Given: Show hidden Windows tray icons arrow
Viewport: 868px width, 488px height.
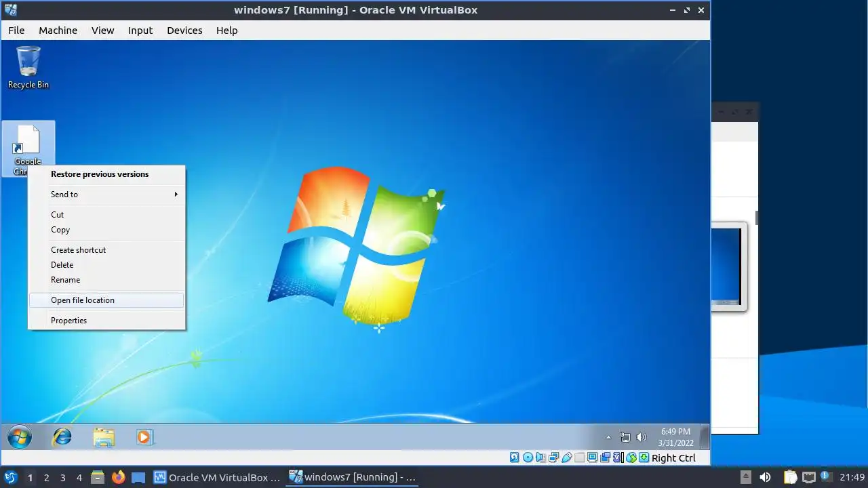Looking at the screenshot, I should point(608,437).
